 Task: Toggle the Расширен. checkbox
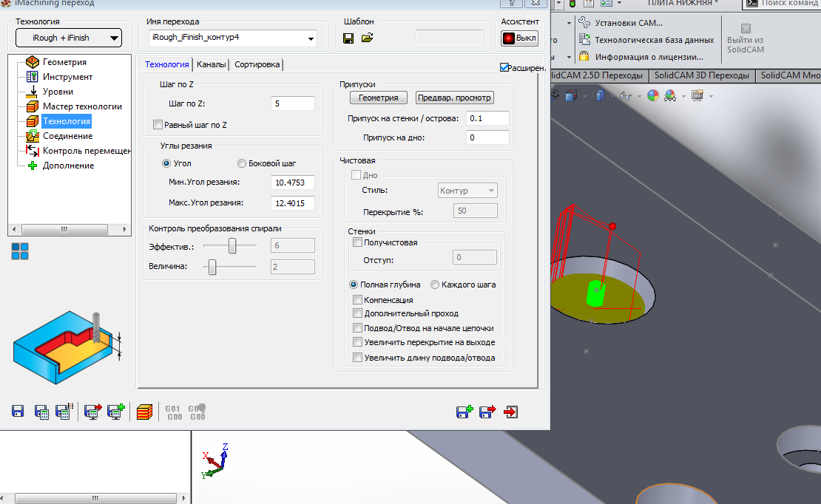[x=504, y=67]
